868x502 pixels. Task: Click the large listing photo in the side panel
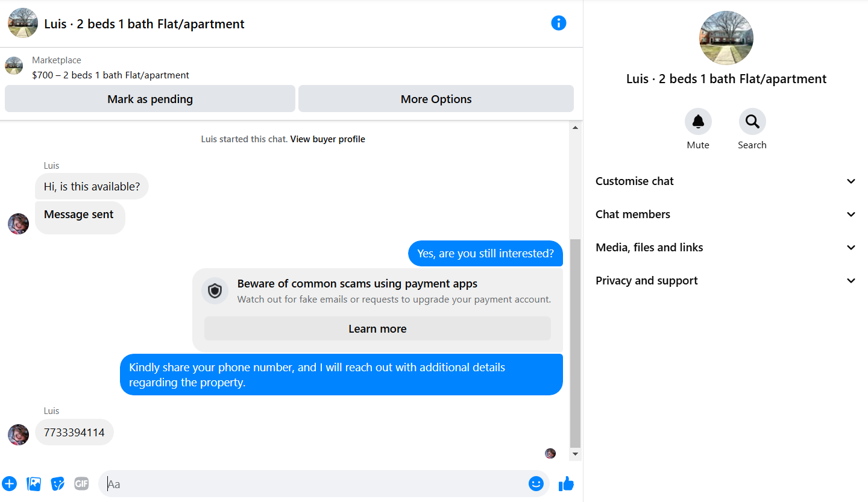point(726,38)
